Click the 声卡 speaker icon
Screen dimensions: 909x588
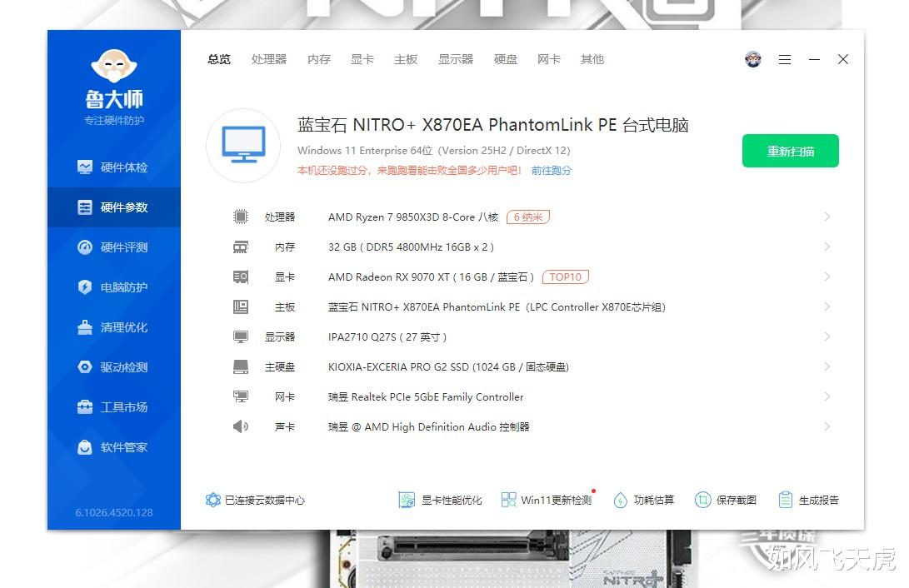point(241,427)
